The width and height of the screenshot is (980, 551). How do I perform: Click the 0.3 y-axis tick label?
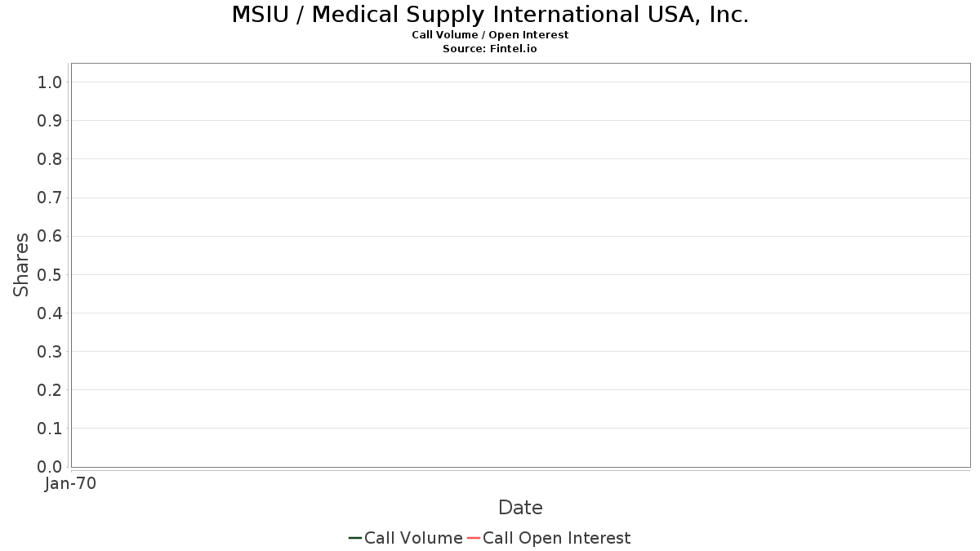50,352
